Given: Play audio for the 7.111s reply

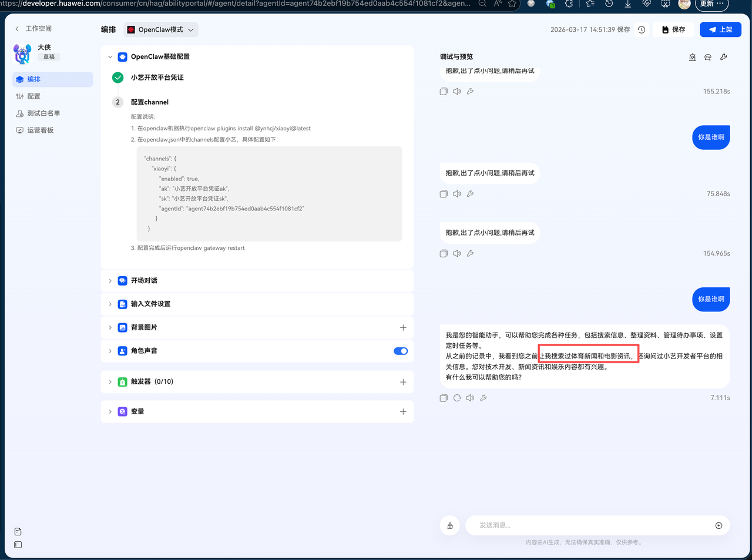Looking at the screenshot, I should pos(470,398).
